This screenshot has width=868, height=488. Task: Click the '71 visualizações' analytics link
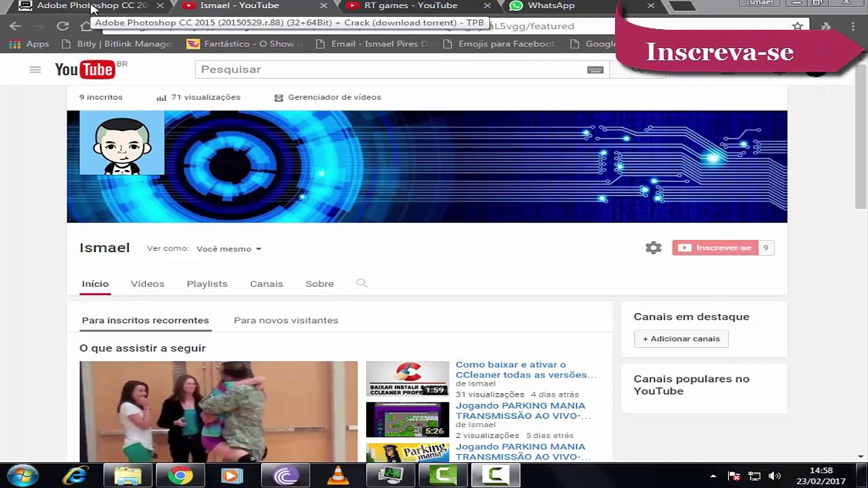[198, 98]
